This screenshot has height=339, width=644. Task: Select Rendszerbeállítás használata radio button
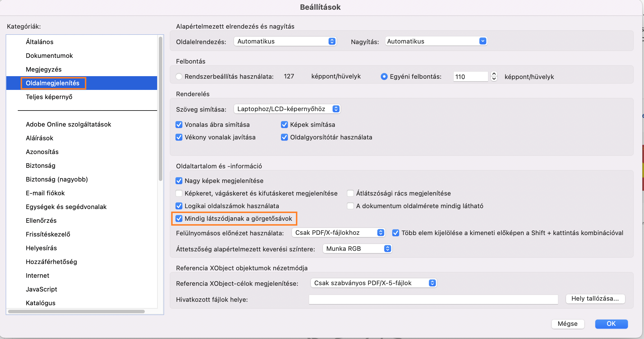[179, 77]
